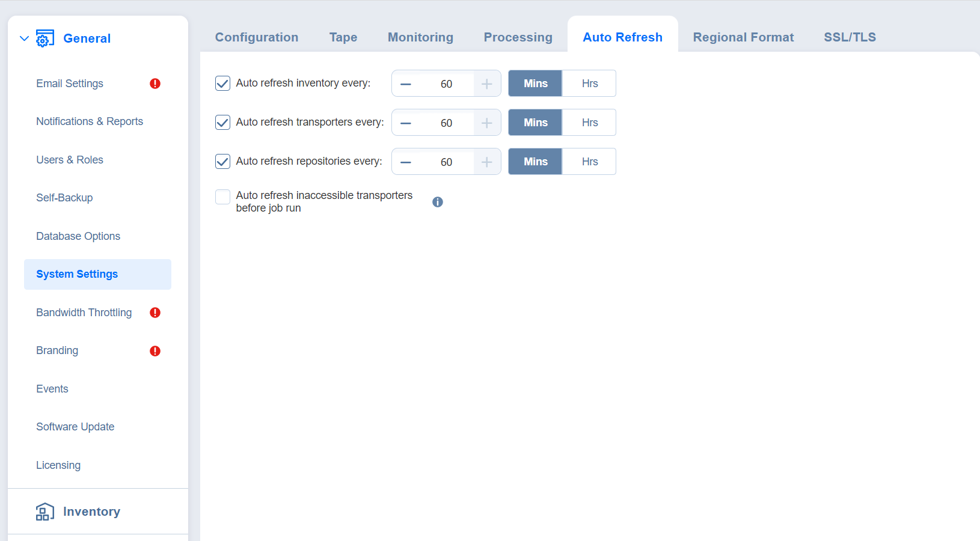Go to the SSL/TLS tab
The image size is (980, 541).
pos(850,37)
